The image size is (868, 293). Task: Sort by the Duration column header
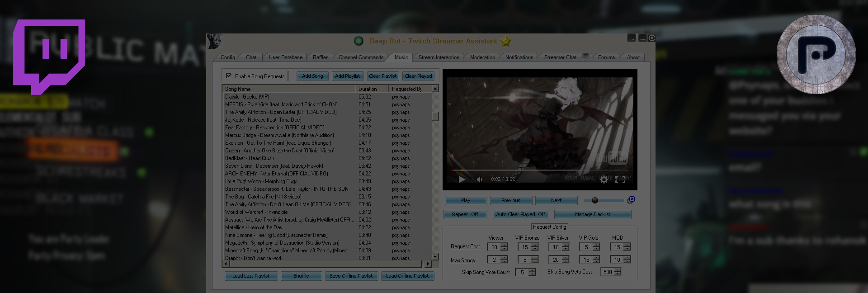[x=372, y=89]
